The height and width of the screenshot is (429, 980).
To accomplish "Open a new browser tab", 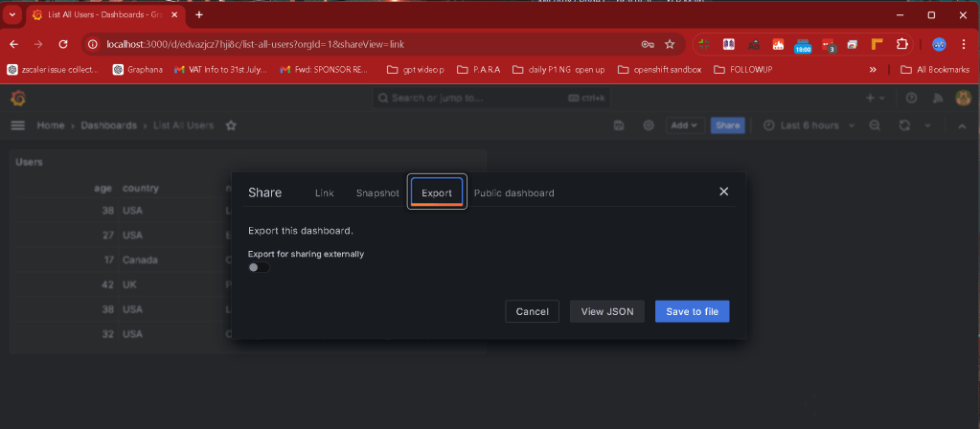I will click(199, 14).
